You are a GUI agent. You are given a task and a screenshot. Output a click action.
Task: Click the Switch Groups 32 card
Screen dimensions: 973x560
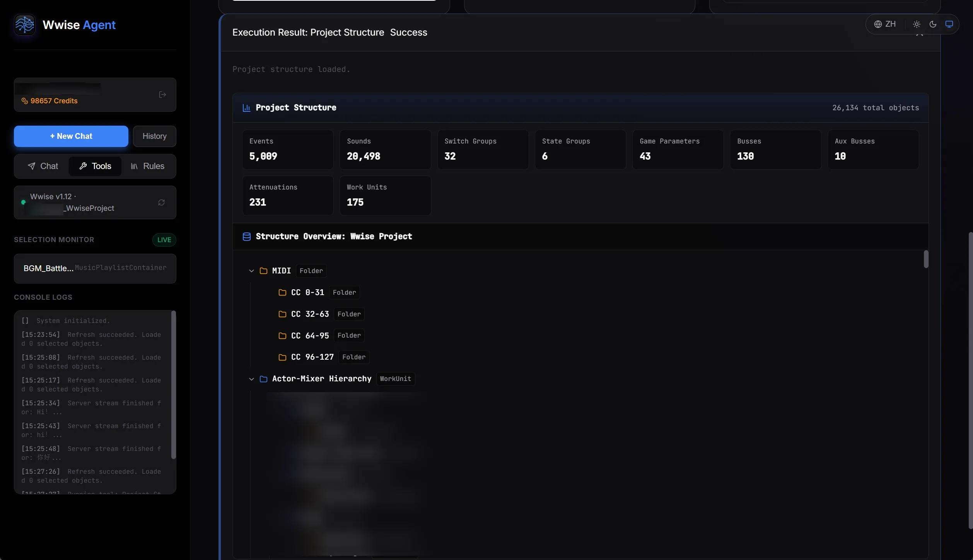coord(483,149)
